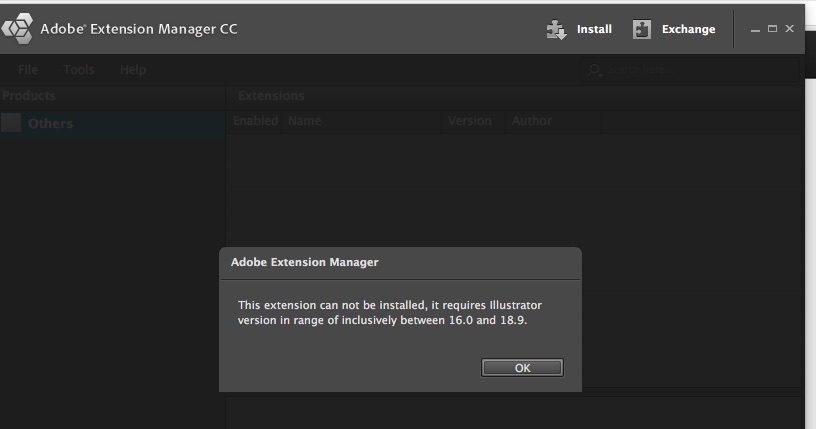The height and width of the screenshot is (429, 816).
Task: Minimize the Extension Manager window
Action: [755, 30]
